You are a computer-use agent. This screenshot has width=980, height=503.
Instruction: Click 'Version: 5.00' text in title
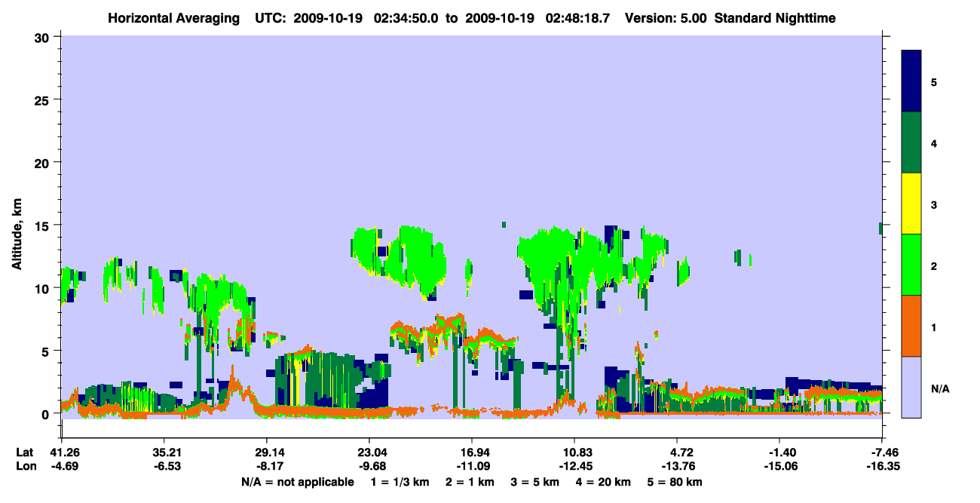pos(666,18)
